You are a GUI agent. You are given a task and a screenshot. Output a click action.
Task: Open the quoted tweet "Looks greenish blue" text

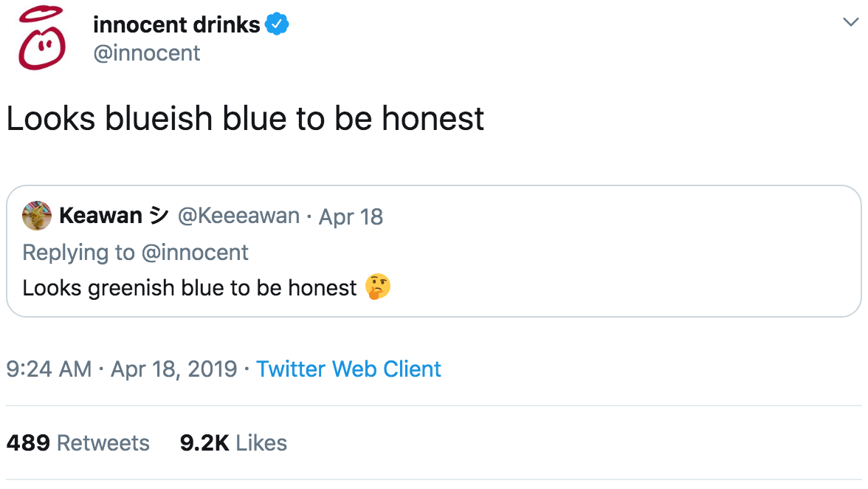190,287
